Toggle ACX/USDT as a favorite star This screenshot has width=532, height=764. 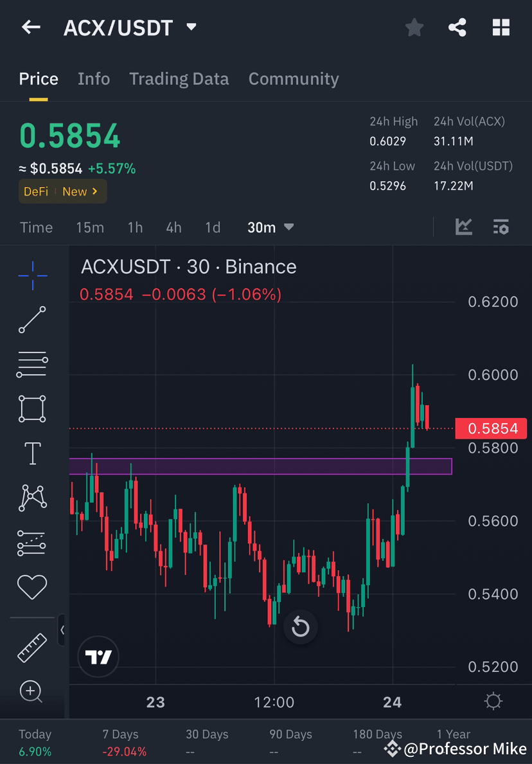414,27
